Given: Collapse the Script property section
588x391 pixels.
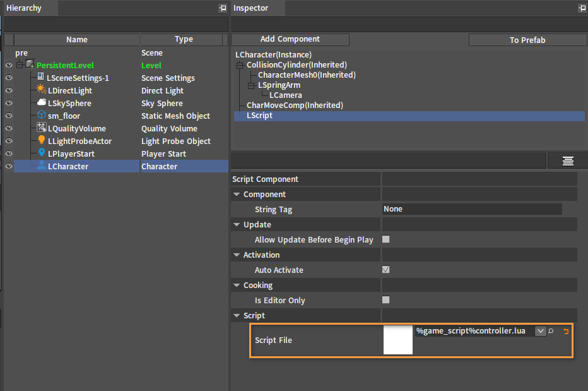Looking at the screenshot, I should (x=237, y=315).
